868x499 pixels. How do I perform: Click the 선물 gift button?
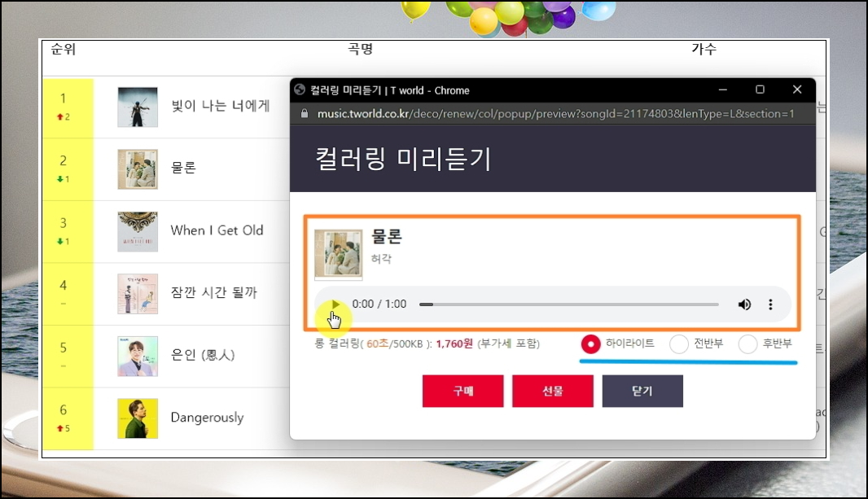[552, 391]
